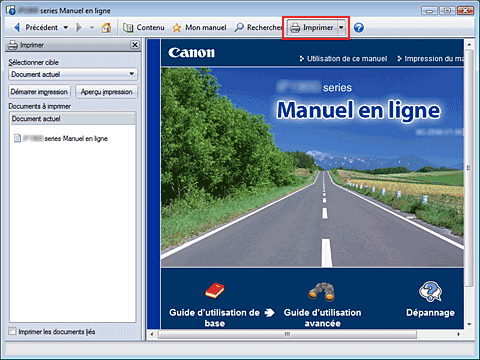
Task: Open the Contenu toolbar item
Action: [x=144, y=28]
